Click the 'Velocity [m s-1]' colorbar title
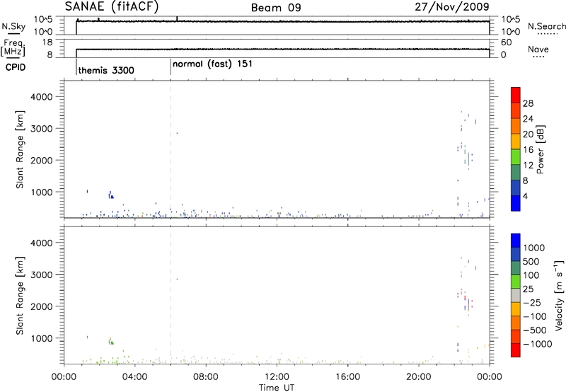The height and width of the screenshot is (392, 566). click(559, 295)
